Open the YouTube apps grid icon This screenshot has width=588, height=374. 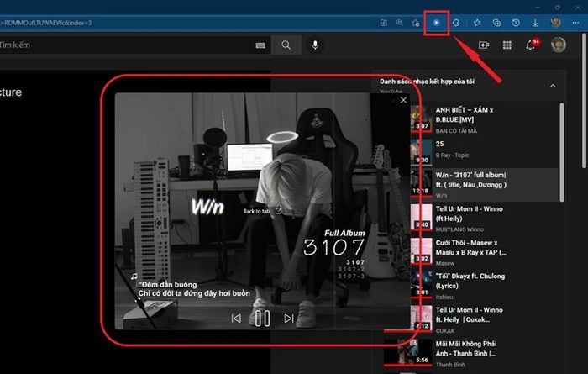[507, 45]
